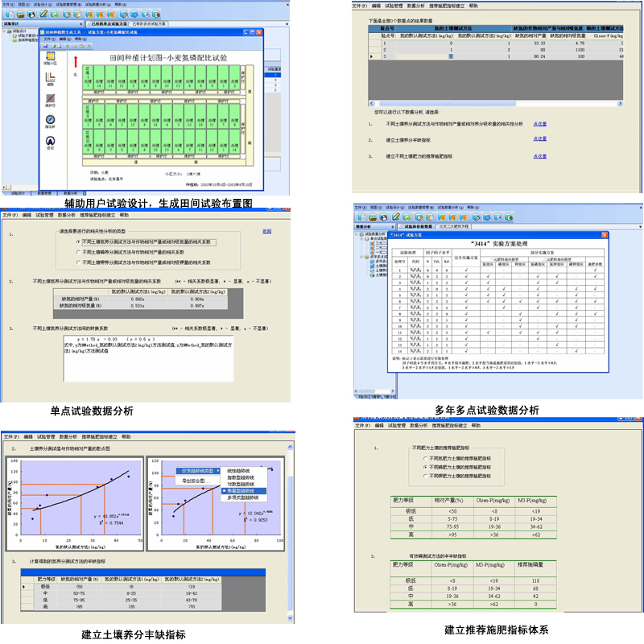Viewport: 644px width, 644px height.
Task: Click the open folder icon in multi-year analysis window toolbar
Action: coord(373,217)
